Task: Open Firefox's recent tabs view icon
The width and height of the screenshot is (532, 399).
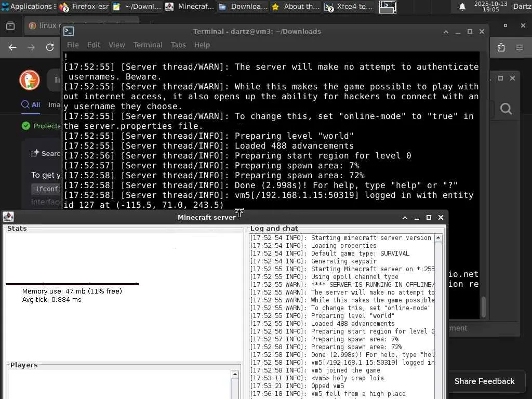Action: pos(10,25)
